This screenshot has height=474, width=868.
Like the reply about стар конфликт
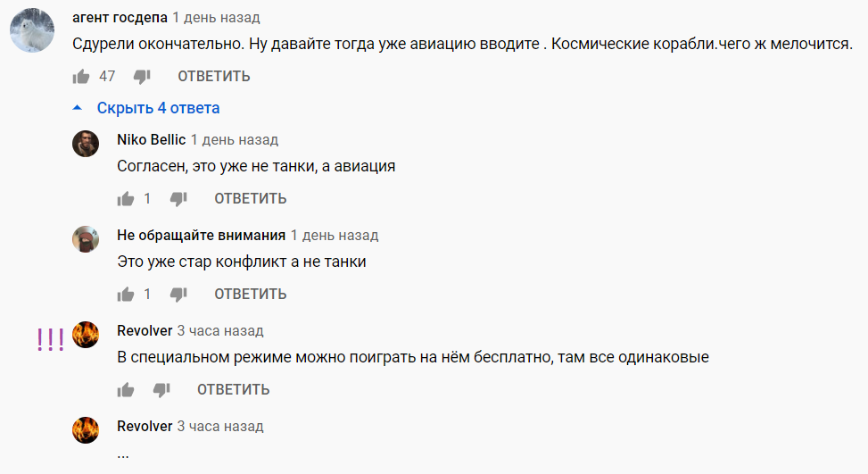pyautogui.click(x=126, y=294)
